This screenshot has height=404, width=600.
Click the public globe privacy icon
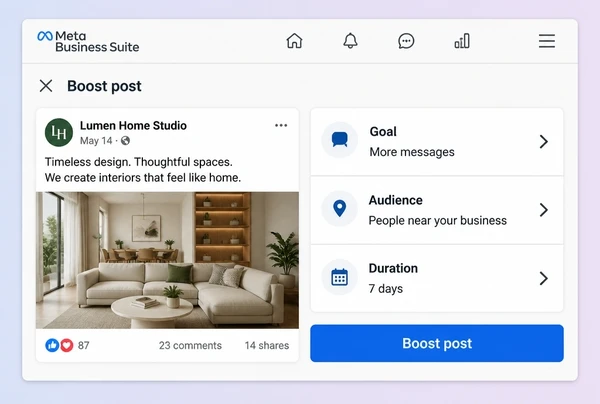coord(126,141)
